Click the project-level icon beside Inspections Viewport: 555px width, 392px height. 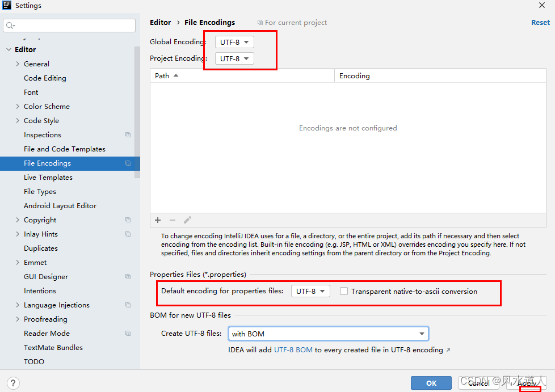tap(128, 134)
